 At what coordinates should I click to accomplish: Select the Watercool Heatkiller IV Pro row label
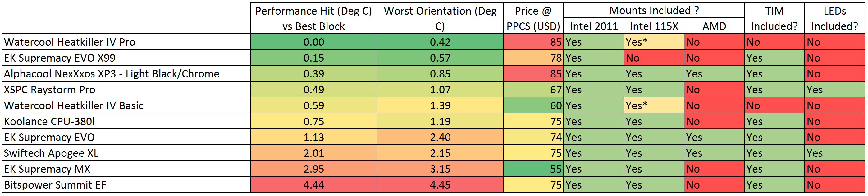(126, 42)
